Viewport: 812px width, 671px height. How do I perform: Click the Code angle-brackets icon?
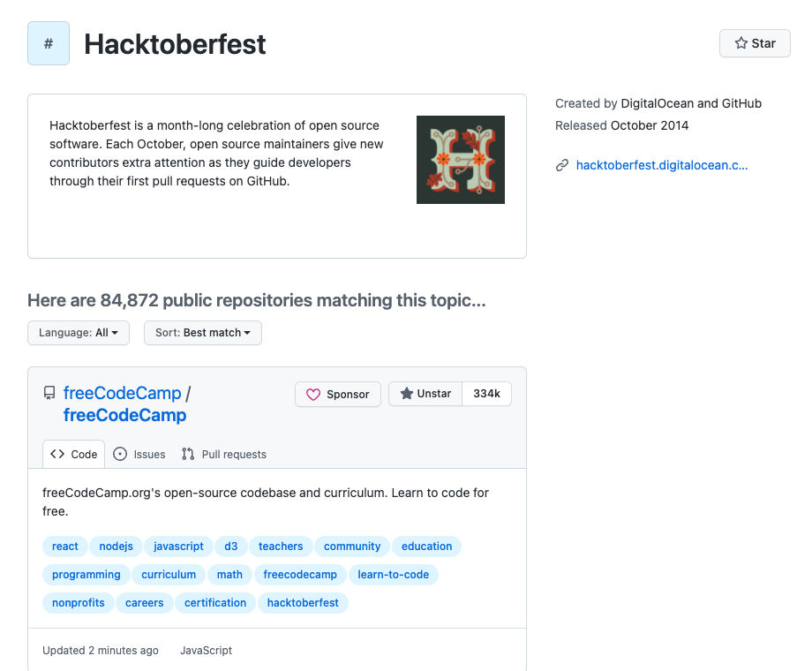(57, 455)
